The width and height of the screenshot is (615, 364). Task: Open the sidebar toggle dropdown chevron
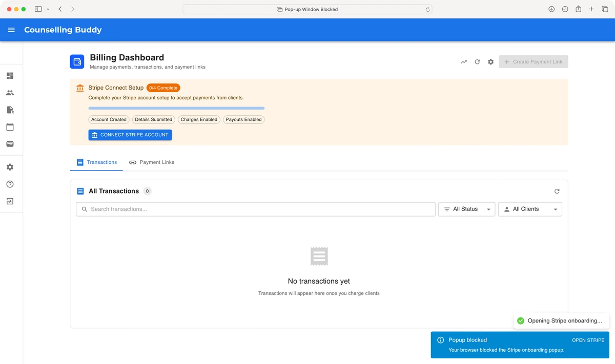click(x=48, y=9)
